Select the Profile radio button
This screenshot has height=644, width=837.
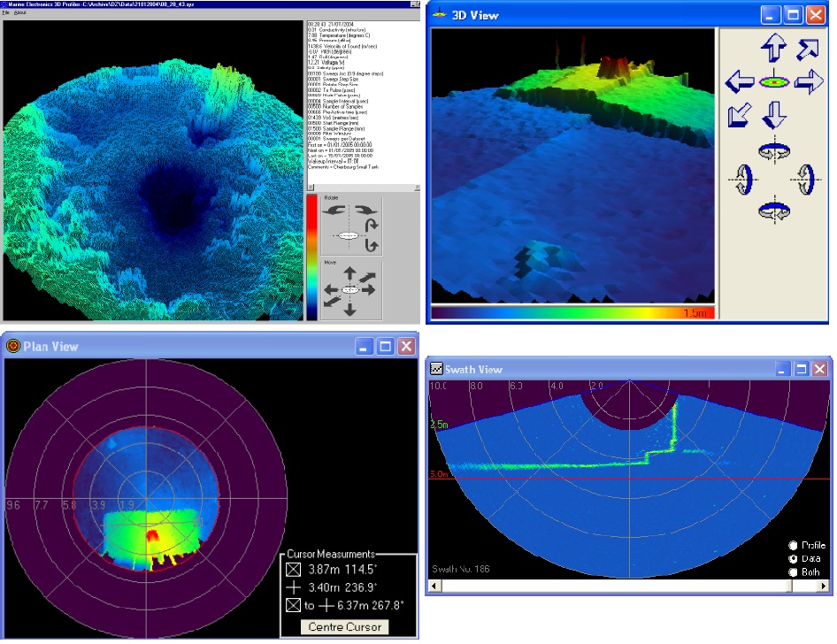coord(794,545)
